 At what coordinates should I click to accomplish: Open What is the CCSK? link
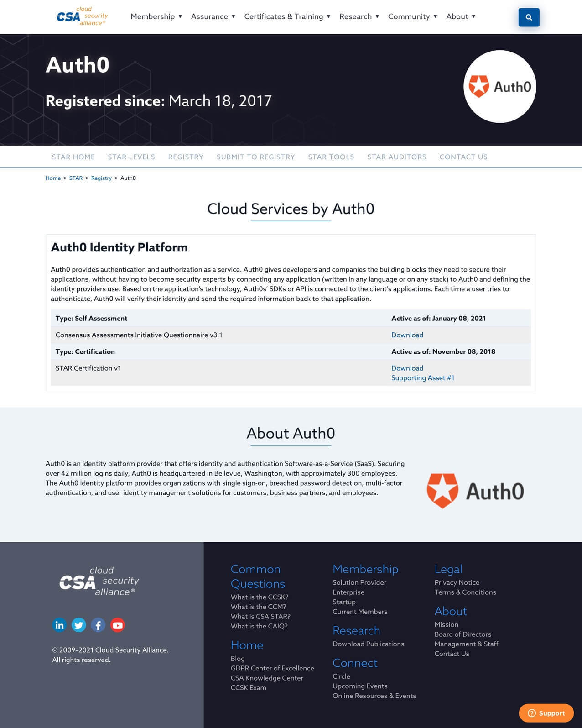coord(260,597)
